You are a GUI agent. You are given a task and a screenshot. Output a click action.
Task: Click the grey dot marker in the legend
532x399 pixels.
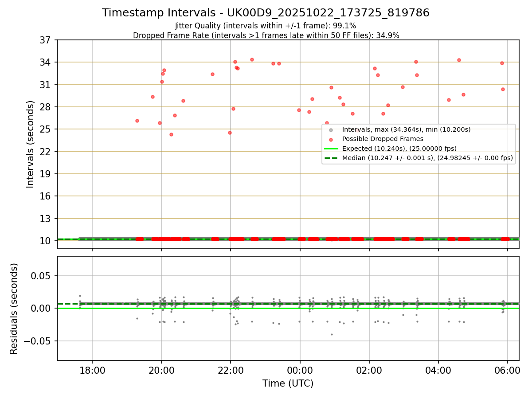[331, 129]
